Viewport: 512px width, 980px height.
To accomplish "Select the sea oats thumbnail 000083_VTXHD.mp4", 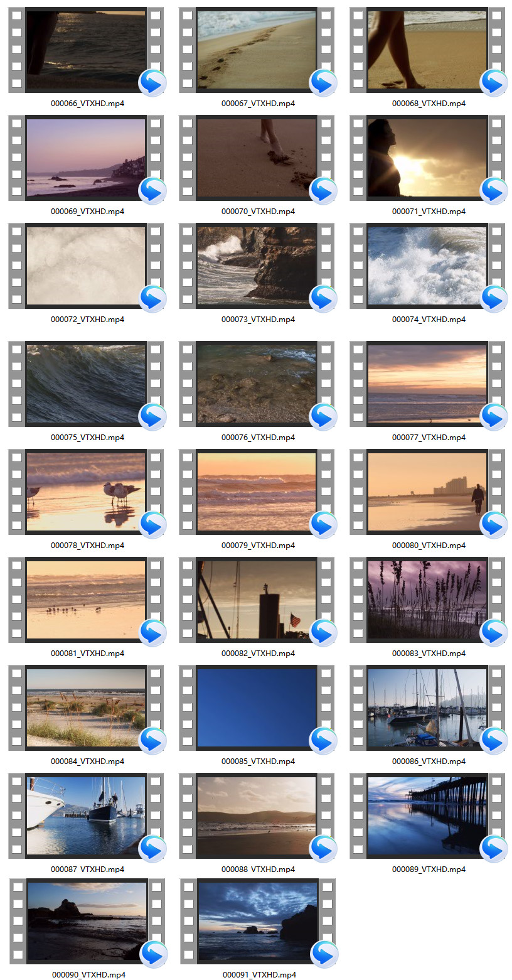I will point(427,600).
